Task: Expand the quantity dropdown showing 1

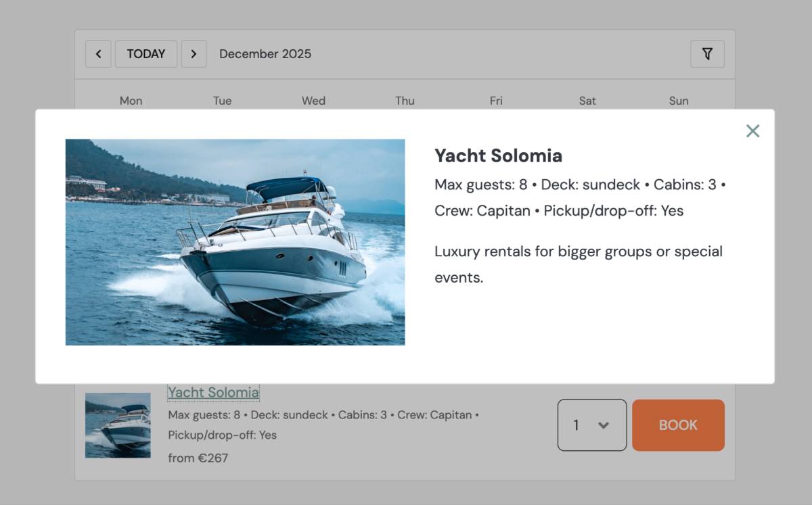Action: click(x=592, y=425)
